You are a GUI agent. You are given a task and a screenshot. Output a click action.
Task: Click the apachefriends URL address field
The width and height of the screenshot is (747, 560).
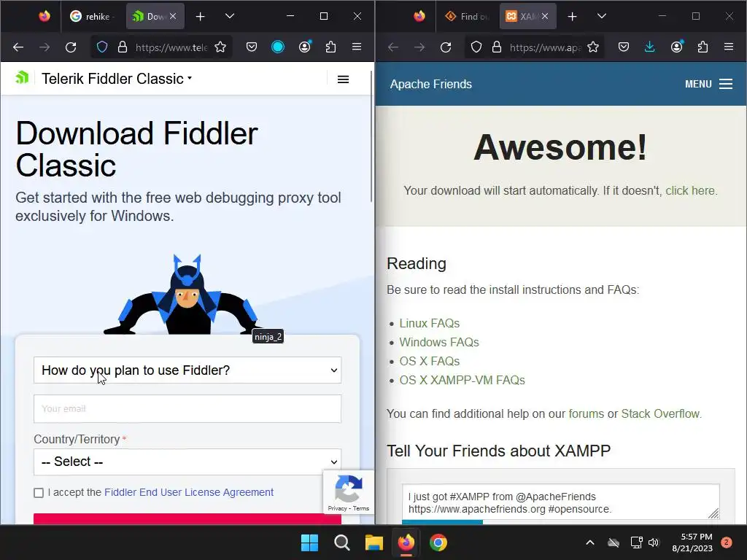(545, 47)
